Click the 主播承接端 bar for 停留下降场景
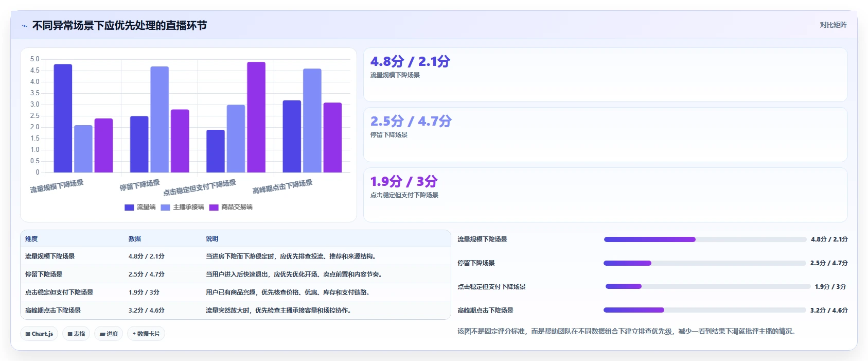This screenshot has height=361, width=868. point(160,119)
